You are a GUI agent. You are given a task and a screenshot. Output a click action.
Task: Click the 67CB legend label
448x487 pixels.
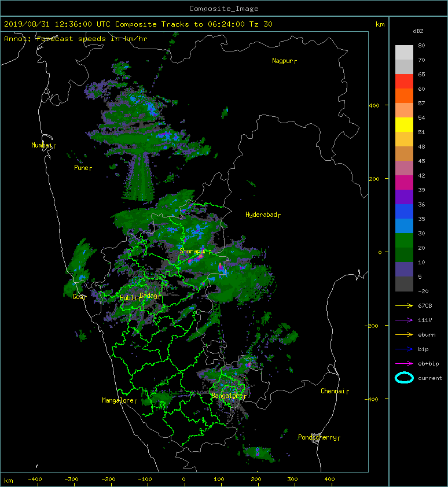coord(425,305)
